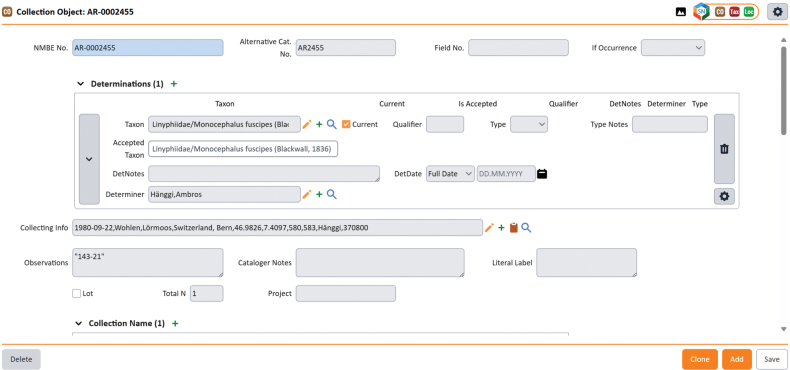Collapse the Collection Name section
This screenshot has width=790, height=370.
click(79, 323)
